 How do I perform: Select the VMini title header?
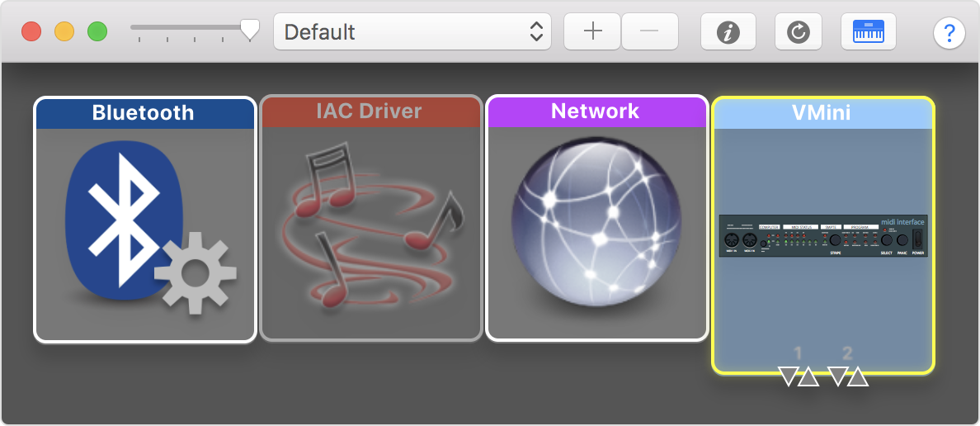(823, 113)
